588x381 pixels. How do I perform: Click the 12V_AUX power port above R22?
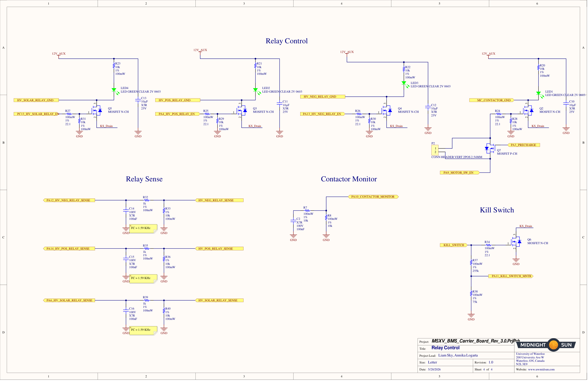click(347, 53)
